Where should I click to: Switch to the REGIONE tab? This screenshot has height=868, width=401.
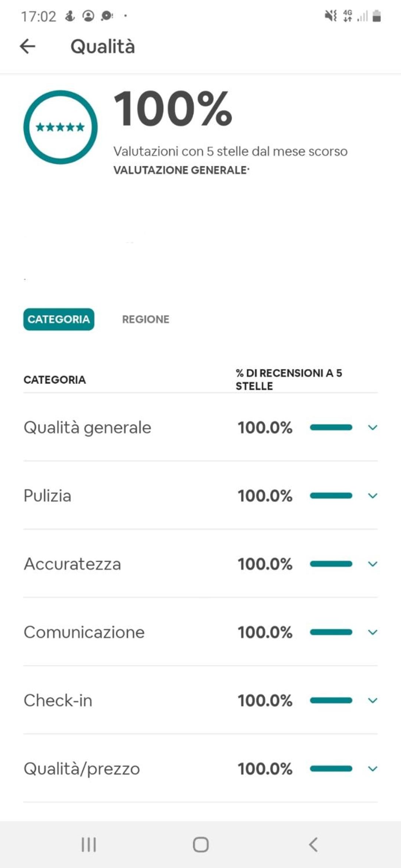click(146, 319)
